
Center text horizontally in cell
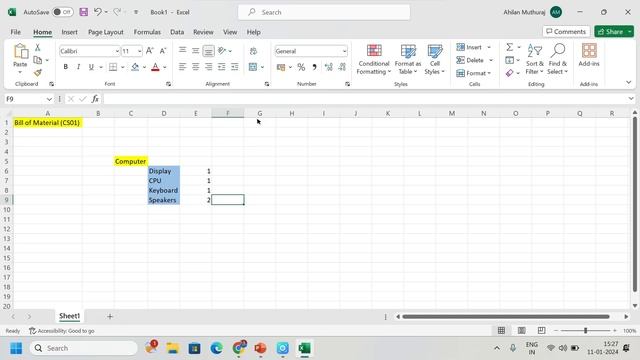point(196,67)
